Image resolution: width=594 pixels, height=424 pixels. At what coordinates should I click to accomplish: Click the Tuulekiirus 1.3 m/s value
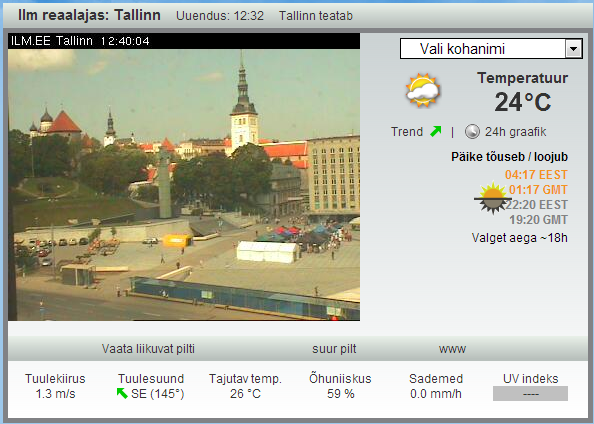coord(55,394)
